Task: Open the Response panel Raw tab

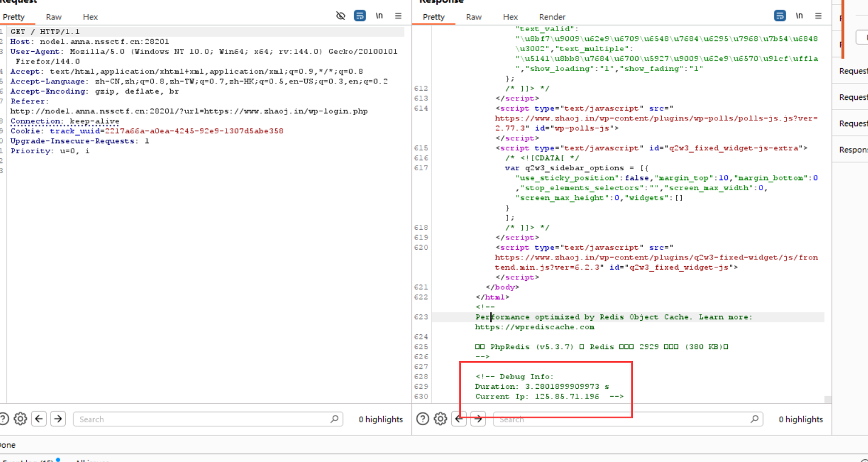Action: pyautogui.click(x=474, y=17)
